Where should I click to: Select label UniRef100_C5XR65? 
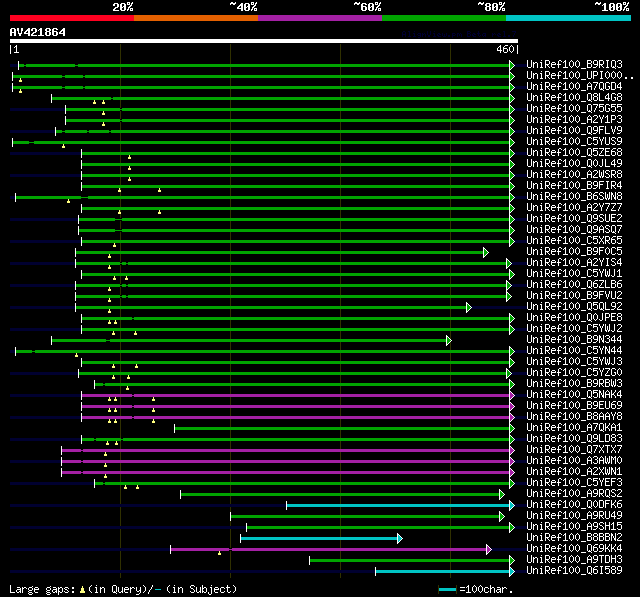pyautogui.click(x=574, y=240)
